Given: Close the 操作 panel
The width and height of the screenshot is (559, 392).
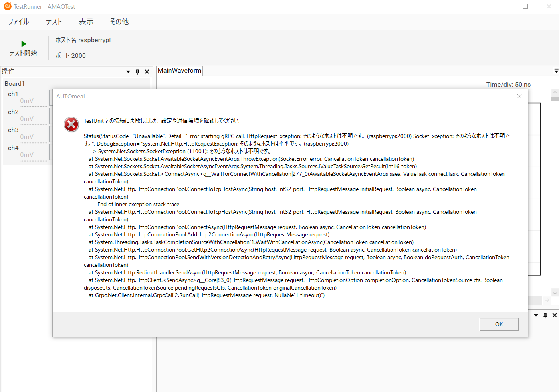Looking at the screenshot, I should 147,72.
